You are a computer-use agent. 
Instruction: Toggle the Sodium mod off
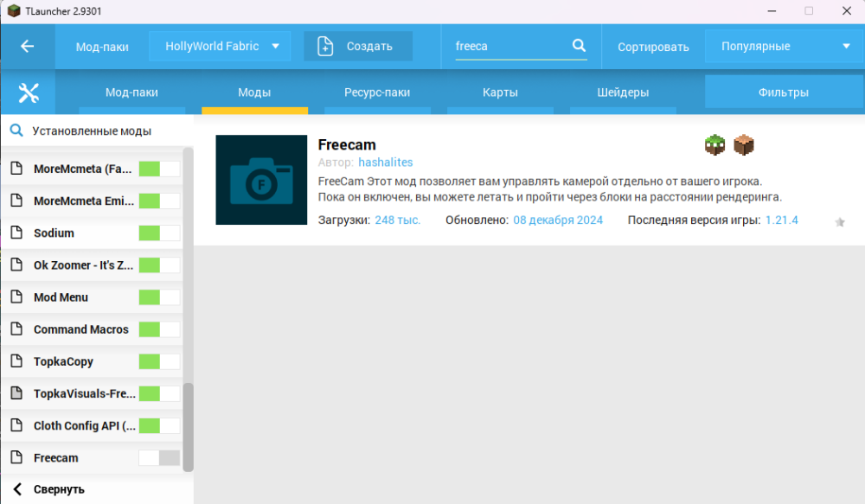click(x=159, y=233)
